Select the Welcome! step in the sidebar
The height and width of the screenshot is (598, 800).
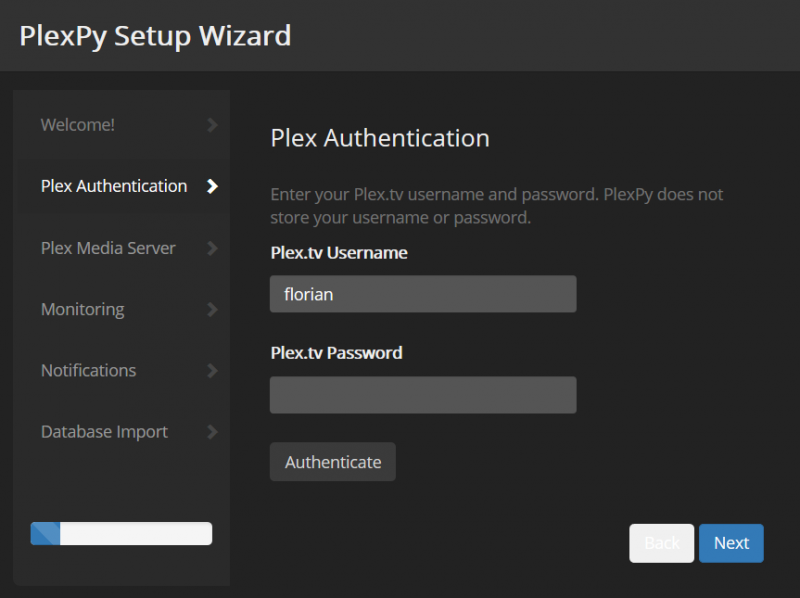tap(78, 124)
